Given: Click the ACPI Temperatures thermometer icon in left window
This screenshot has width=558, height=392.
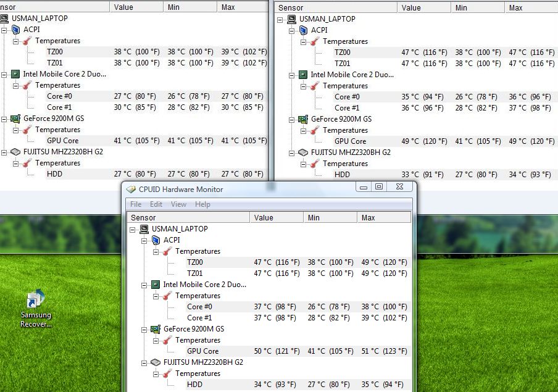Looking at the screenshot, I should pos(27,41).
